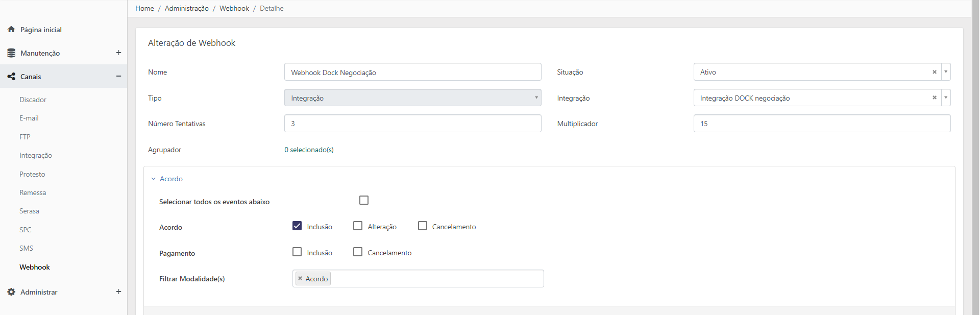Click the Nome input field
Image resolution: width=980 pixels, height=315 pixels.
[412, 72]
